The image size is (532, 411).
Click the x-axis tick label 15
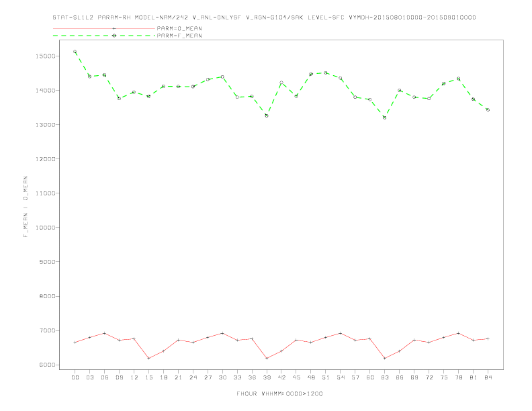tap(148, 377)
